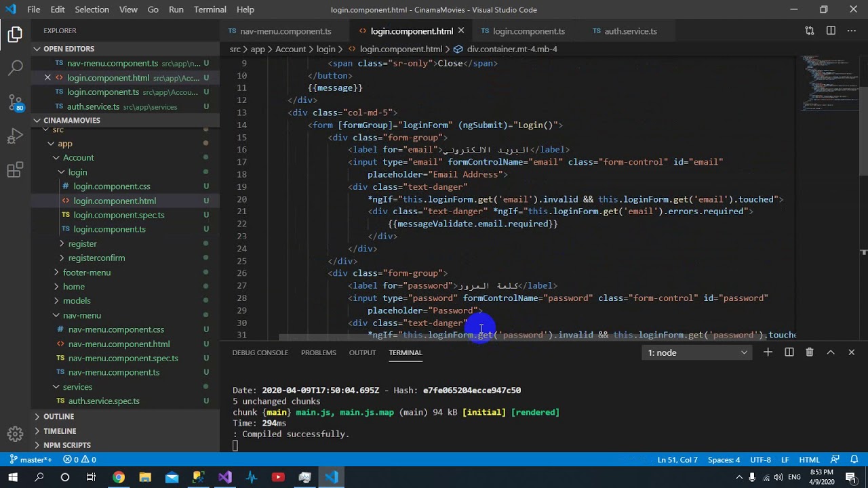Image resolution: width=868 pixels, height=488 pixels.
Task: Open the Manage gear in activity bar
Action: [15, 434]
